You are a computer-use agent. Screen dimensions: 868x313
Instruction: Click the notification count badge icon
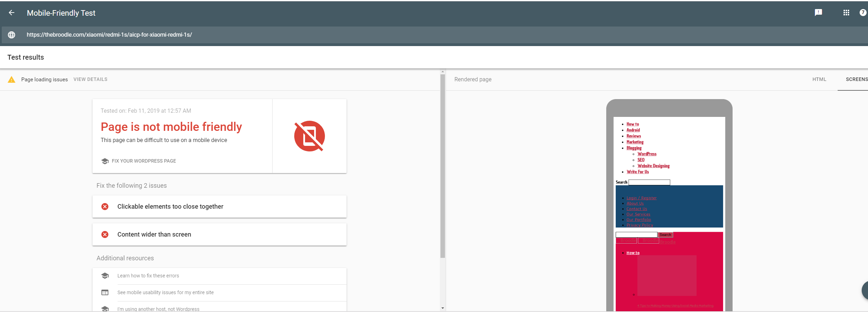(x=863, y=13)
